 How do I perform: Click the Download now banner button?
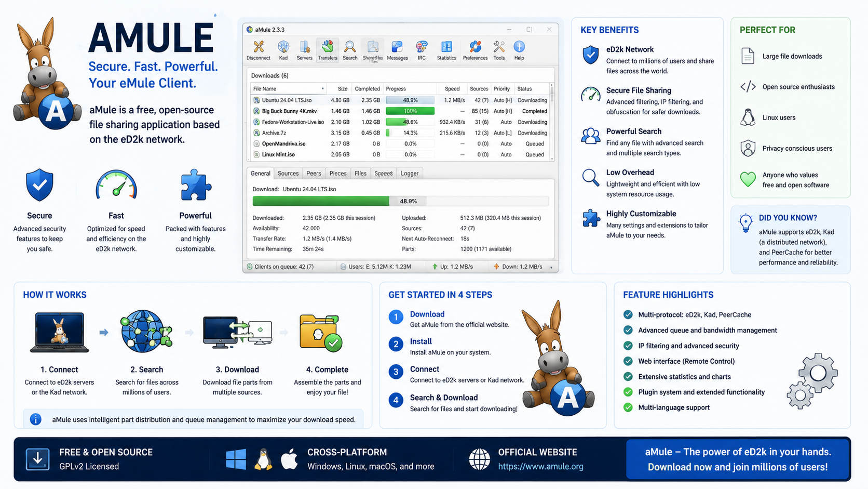point(738,459)
